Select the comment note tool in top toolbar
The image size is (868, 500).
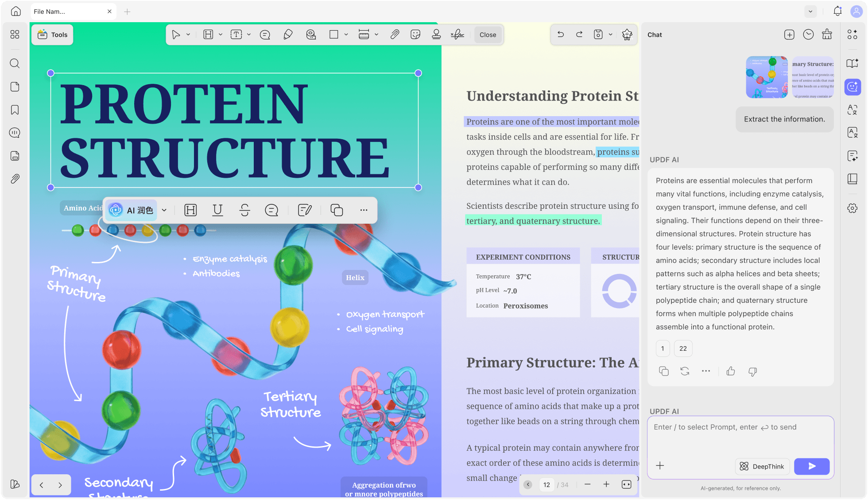point(265,35)
